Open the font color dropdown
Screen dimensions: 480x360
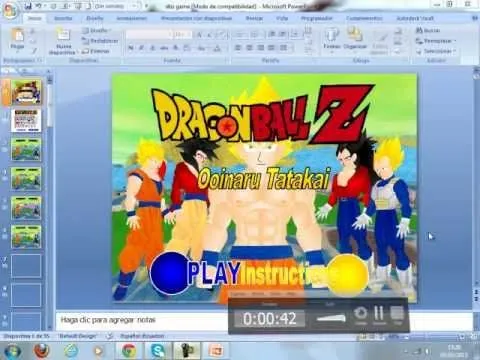218,48
